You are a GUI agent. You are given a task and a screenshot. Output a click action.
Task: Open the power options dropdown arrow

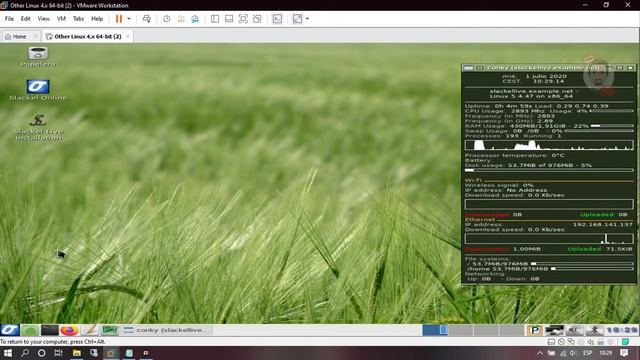(129, 19)
